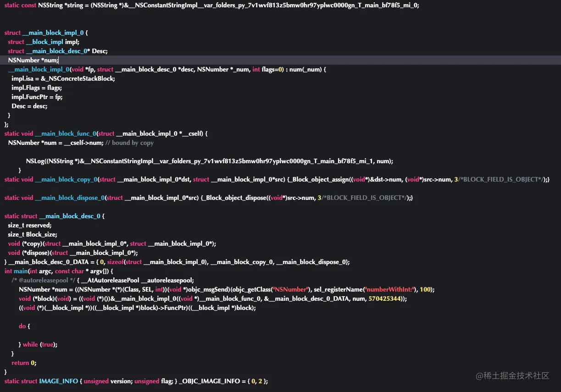Viewport: 561px width, 392px height.
Task: Click the '->FuncPtr' block invocation line
Action: coord(137,308)
